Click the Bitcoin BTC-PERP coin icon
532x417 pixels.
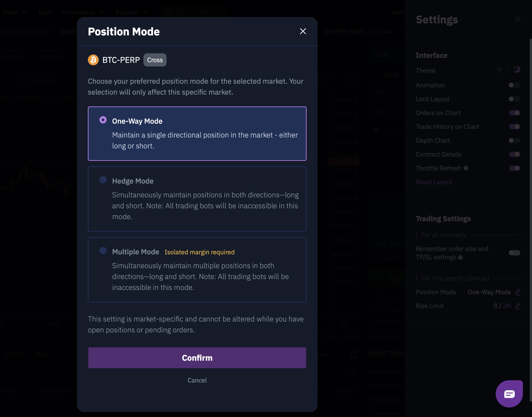coord(93,60)
